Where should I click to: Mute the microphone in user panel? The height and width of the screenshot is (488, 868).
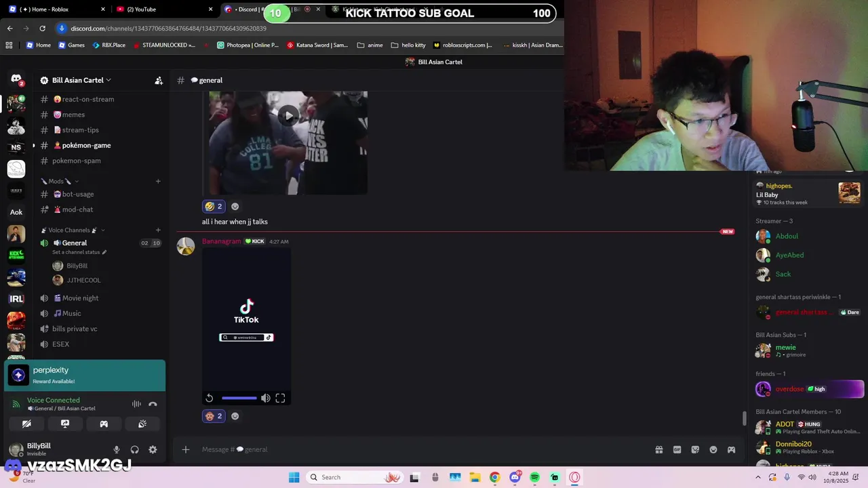[117, 449]
